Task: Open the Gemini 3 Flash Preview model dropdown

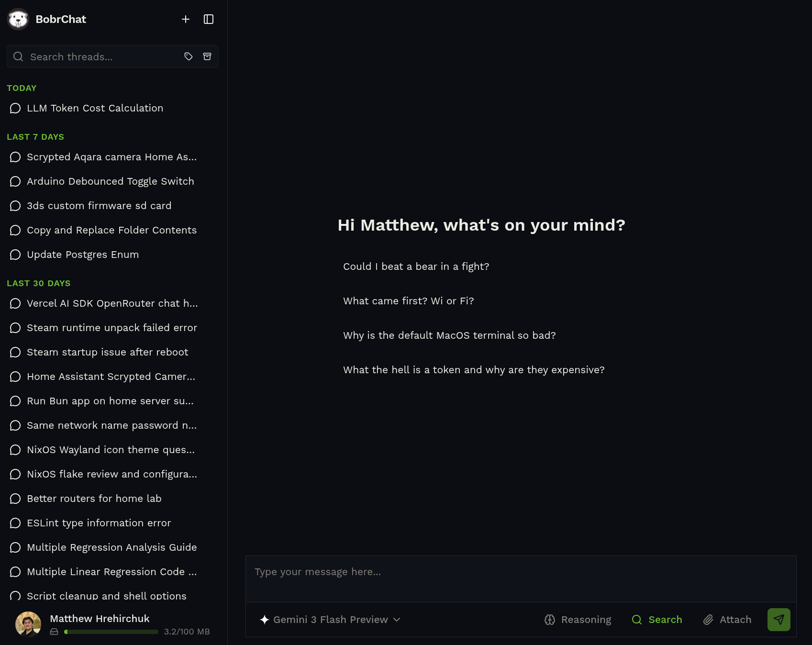Action: (330, 620)
